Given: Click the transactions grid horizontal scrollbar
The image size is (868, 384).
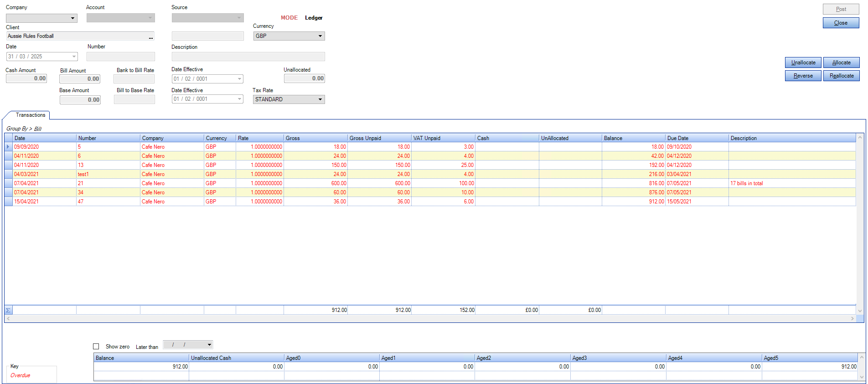Looking at the screenshot, I should (x=430, y=318).
